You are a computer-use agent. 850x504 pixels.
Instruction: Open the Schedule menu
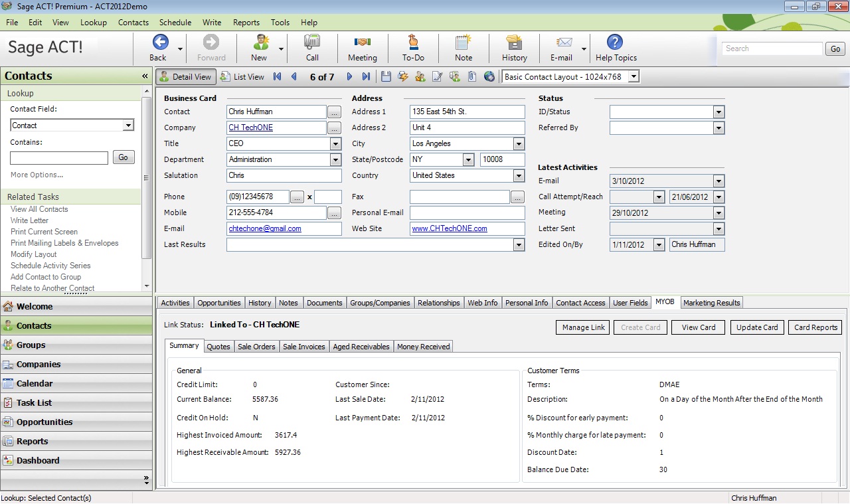(175, 22)
